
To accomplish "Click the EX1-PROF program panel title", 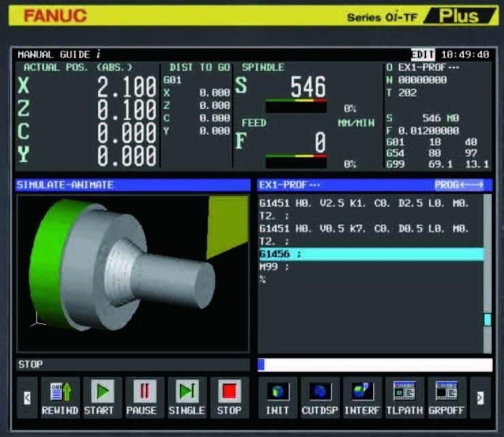I will coord(290,185).
